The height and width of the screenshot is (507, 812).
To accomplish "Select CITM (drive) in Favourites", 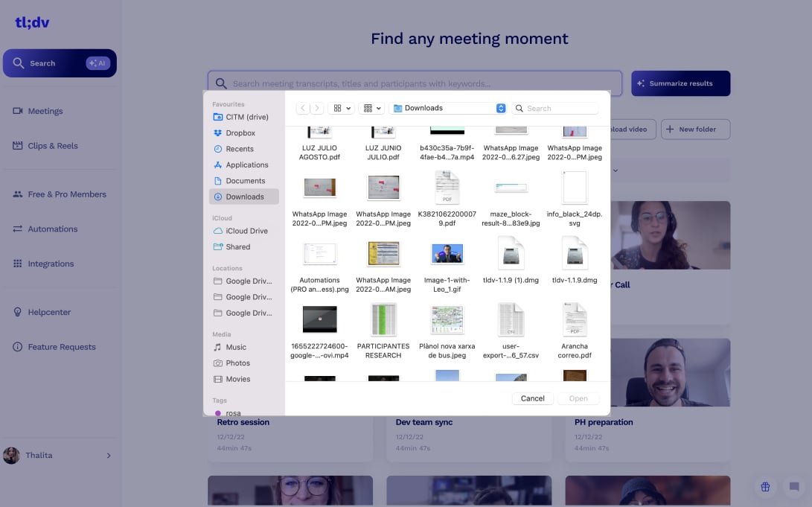I will point(244,117).
